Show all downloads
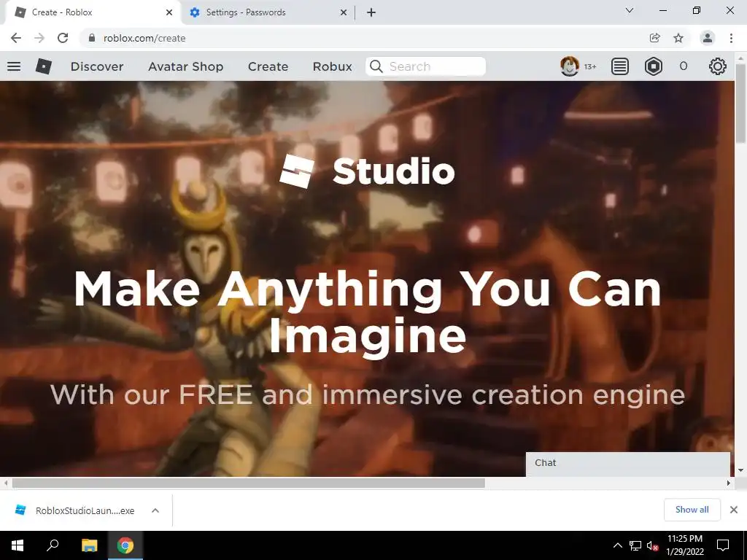Image resolution: width=747 pixels, height=560 pixels. click(692, 510)
